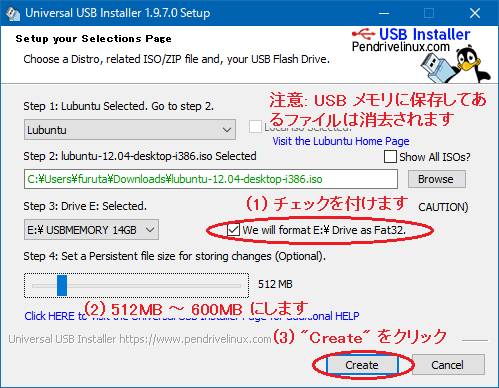Screen dimensions: 499x388
Task: Click the persistent file size slider handle
Action: tap(62, 285)
